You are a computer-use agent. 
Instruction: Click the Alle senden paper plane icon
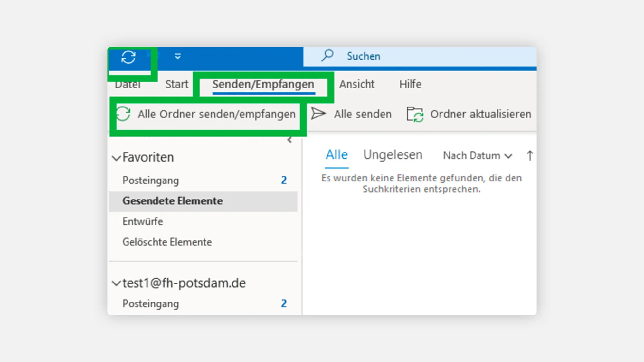coord(318,114)
